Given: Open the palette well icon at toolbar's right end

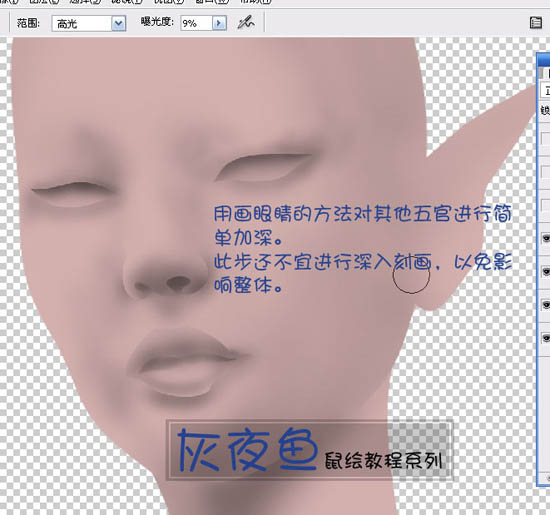Looking at the screenshot, I should [x=535, y=23].
